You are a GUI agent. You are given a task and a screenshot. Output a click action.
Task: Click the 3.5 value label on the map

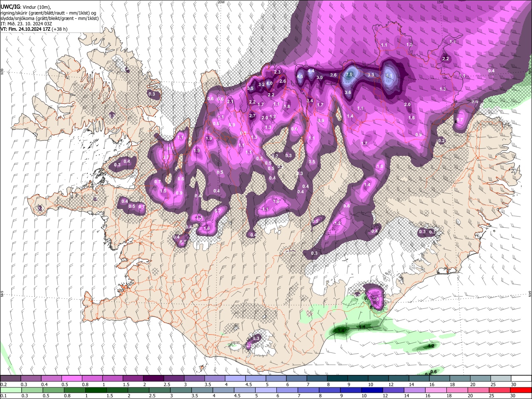point(250,89)
